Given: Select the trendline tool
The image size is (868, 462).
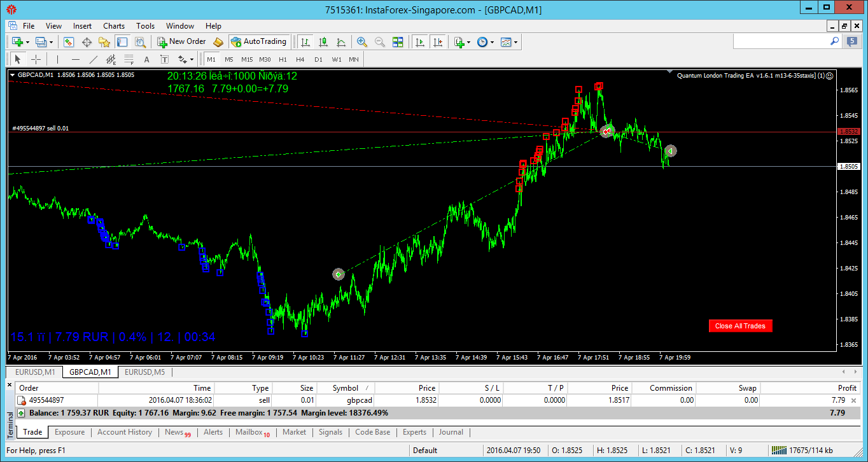Looking at the screenshot, I should pyautogui.click(x=94, y=59).
